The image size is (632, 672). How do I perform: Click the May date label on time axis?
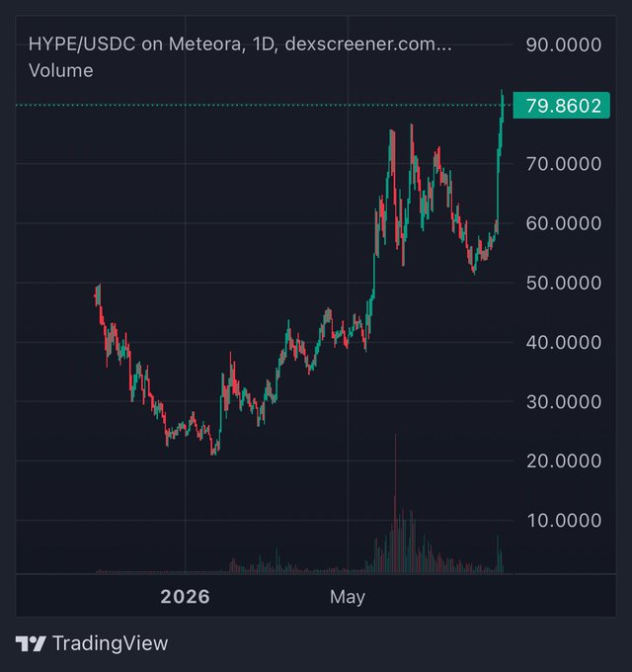pyautogui.click(x=348, y=597)
